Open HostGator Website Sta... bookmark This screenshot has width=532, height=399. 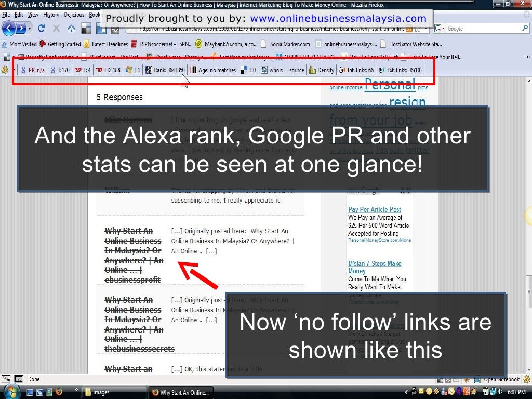pyautogui.click(x=411, y=44)
